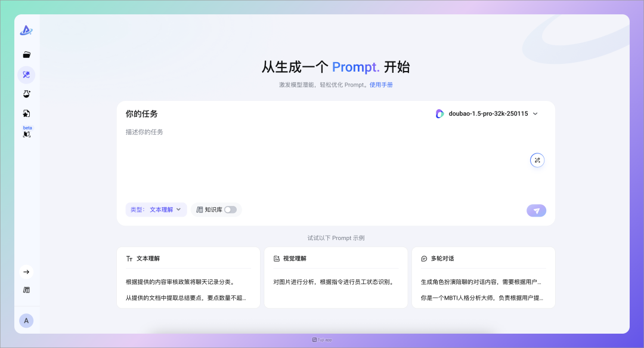Open the 类型: 文本理解 type dropdown

(156, 210)
